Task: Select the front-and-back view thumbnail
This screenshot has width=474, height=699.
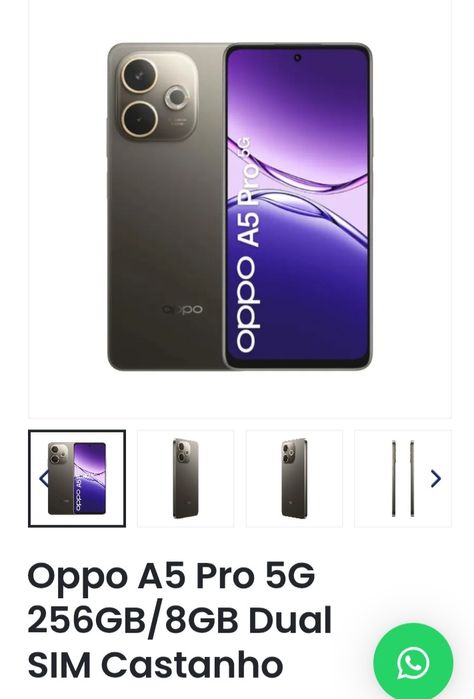Action: [x=77, y=478]
